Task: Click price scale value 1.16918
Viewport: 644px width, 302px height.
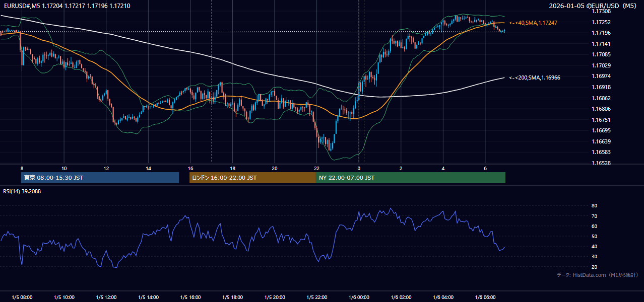Action: (601, 87)
